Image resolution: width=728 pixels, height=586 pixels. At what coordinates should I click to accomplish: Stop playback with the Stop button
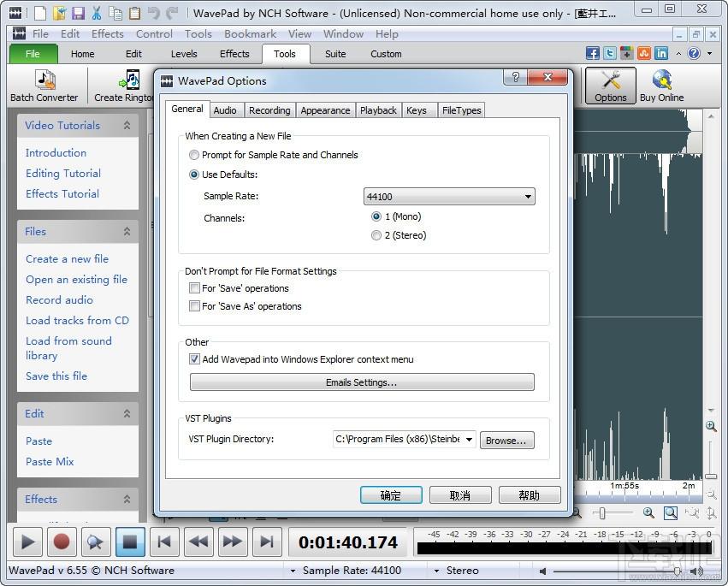tap(130, 542)
